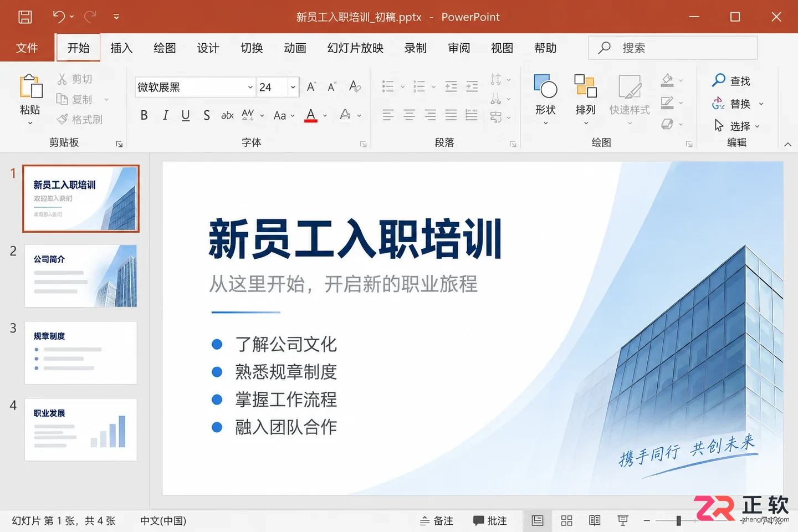Screen dimensions: 798x532
Task: Insert shapes via 形状 icon
Action: 545,86
